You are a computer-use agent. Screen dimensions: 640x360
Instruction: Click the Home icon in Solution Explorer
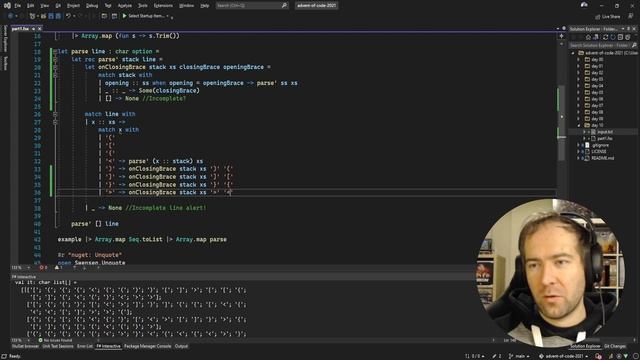(588, 37)
